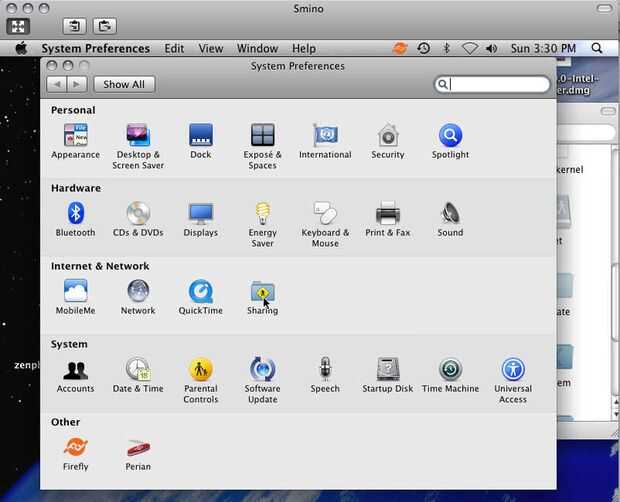Open Keyboard & Mouse preferences
The width and height of the screenshot is (620, 502).
(x=325, y=224)
